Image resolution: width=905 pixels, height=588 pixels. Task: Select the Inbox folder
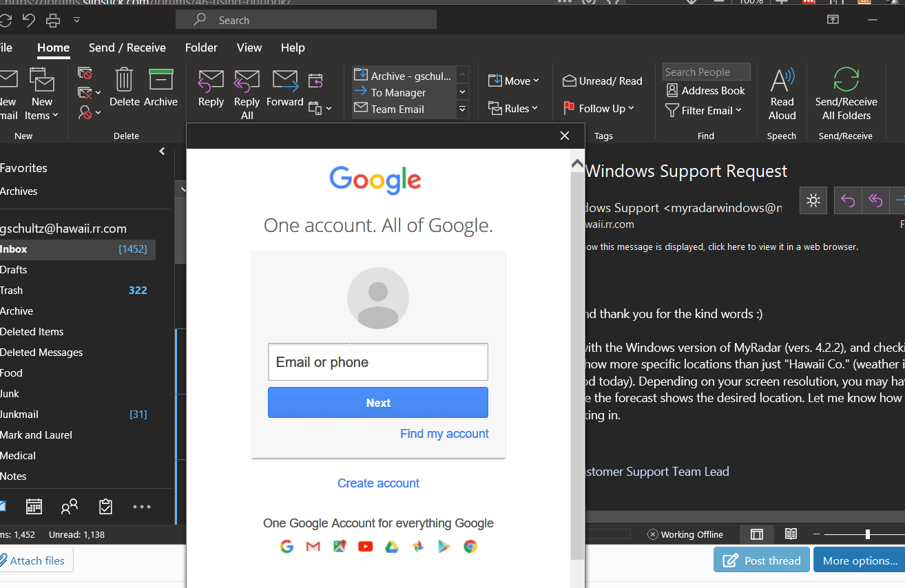tap(78, 249)
